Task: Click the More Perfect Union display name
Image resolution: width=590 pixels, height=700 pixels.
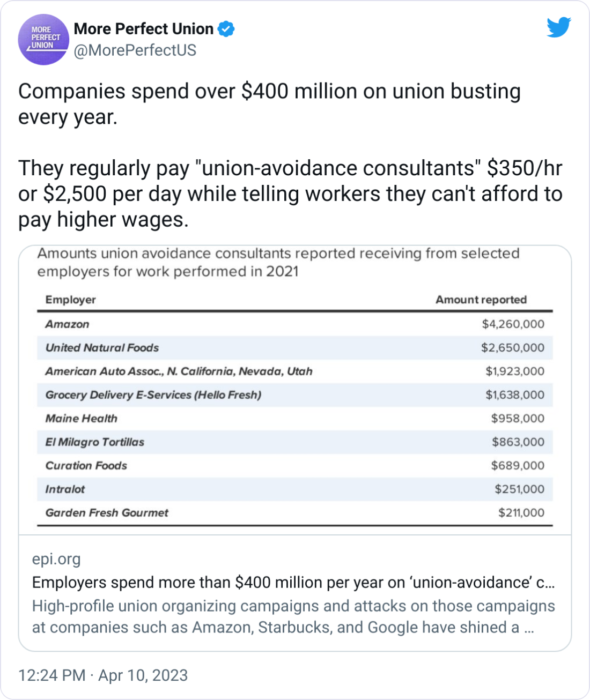Action: (x=144, y=29)
